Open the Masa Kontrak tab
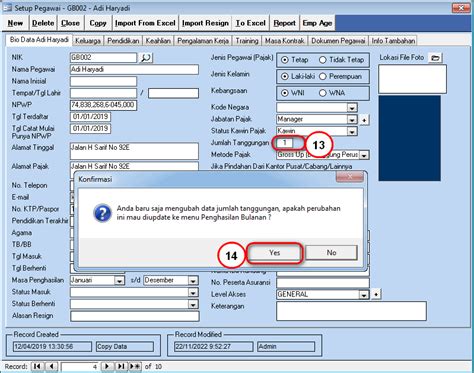Viewport: 474px width, 373px height. [x=284, y=41]
